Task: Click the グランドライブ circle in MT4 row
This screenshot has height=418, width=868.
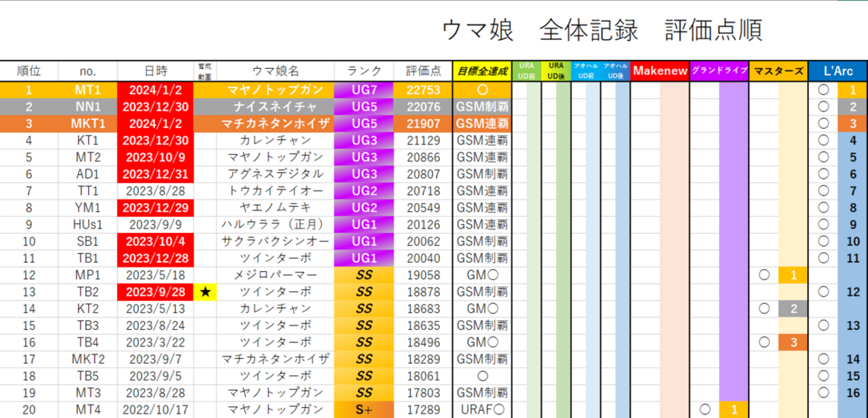Action: point(704,409)
